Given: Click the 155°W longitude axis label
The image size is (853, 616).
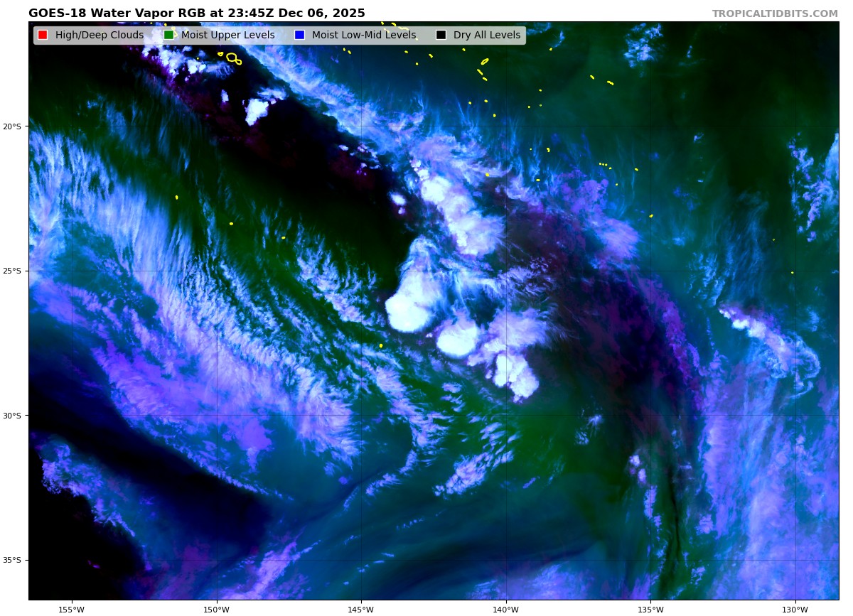Looking at the screenshot, I should click(72, 610).
